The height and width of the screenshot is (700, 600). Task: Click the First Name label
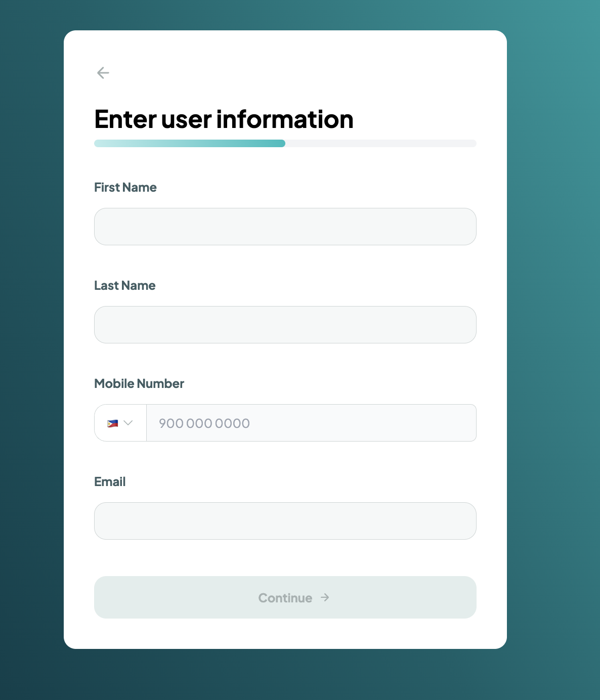coord(125,187)
